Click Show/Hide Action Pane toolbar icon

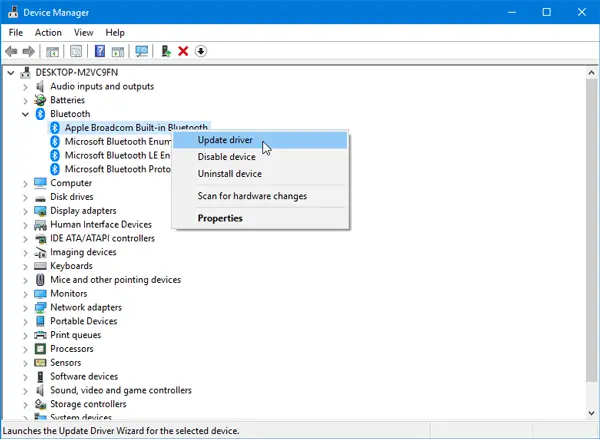(x=118, y=51)
